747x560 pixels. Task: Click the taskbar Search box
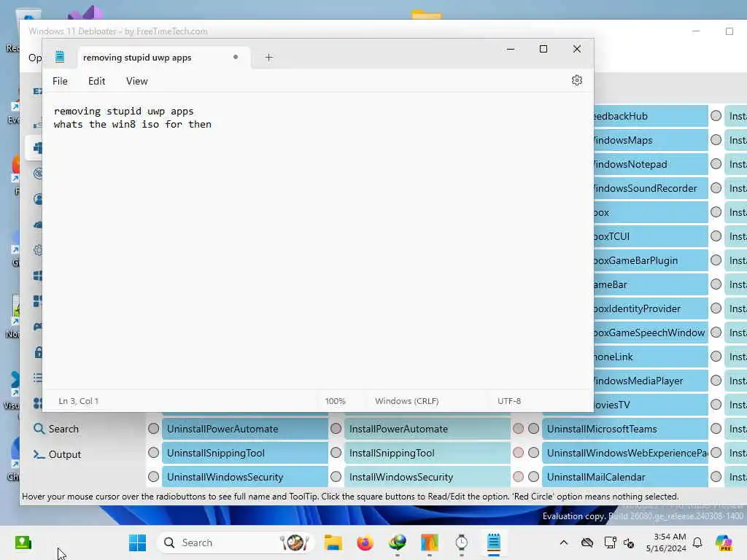[x=236, y=542]
